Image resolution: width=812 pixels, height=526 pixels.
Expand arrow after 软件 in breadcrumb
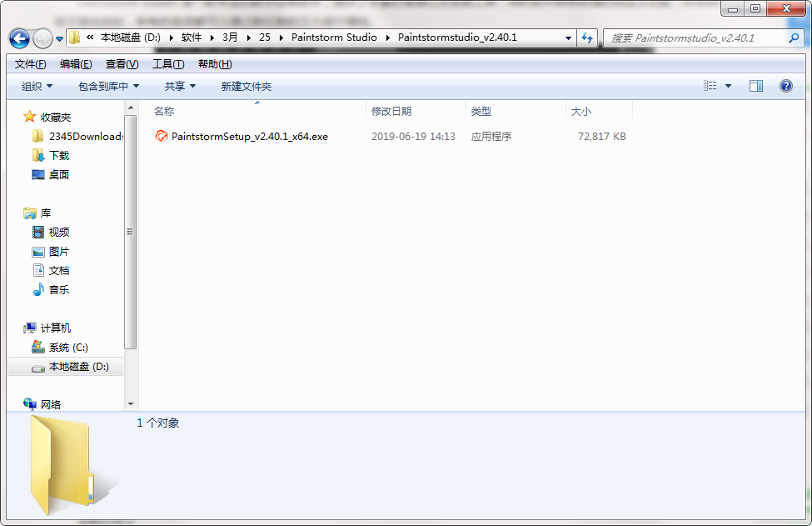(212, 38)
